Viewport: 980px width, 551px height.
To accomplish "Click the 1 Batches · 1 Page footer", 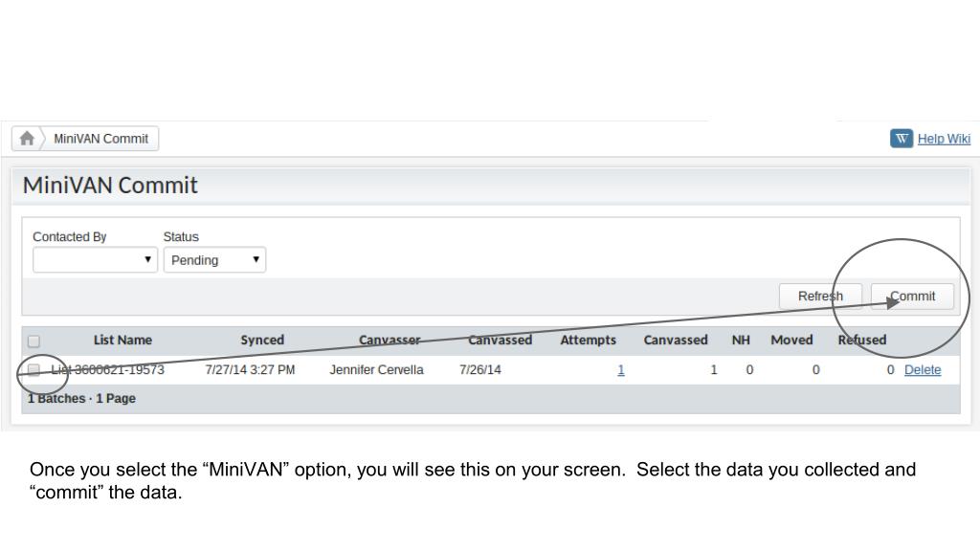I will click(x=81, y=399).
